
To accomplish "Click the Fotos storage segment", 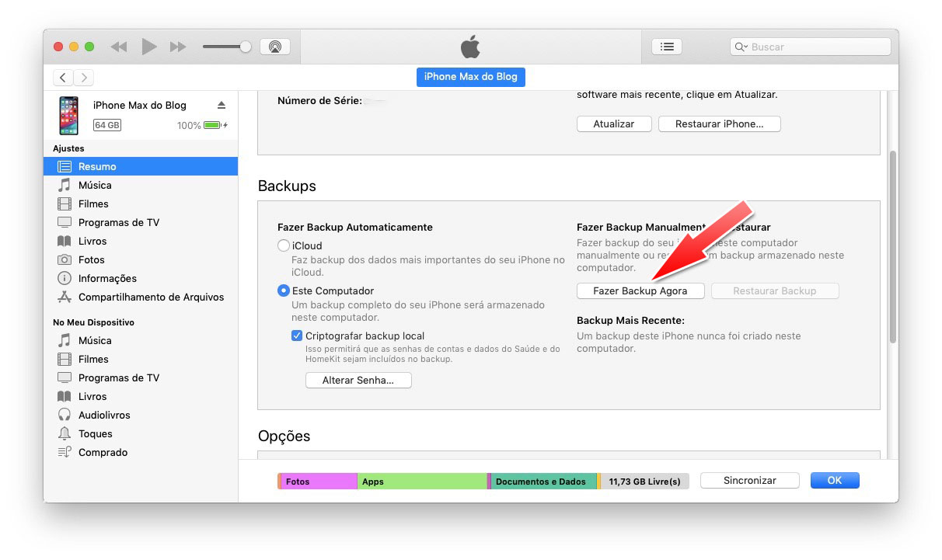I will (319, 482).
